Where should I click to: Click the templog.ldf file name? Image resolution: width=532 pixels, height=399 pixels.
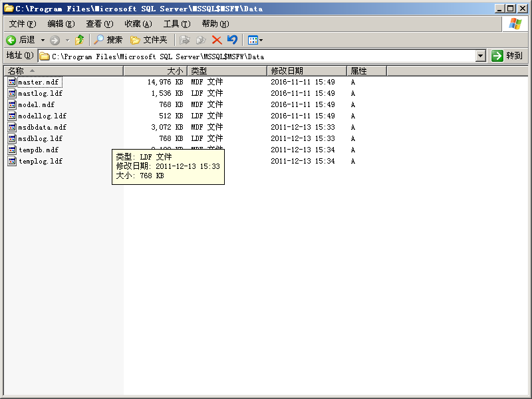pyautogui.click(x=41, y=161)
